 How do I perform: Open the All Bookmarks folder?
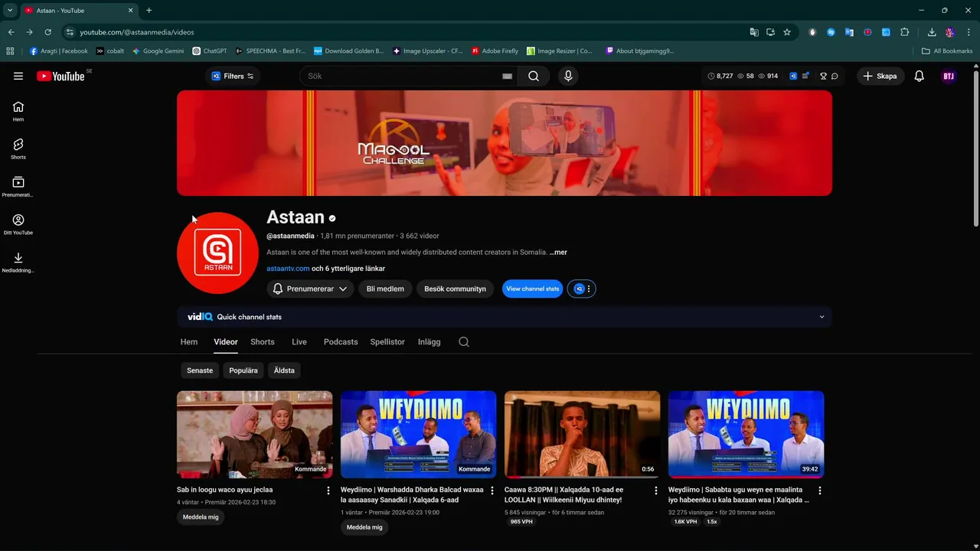pyautogui.click(x=947, y=51)
